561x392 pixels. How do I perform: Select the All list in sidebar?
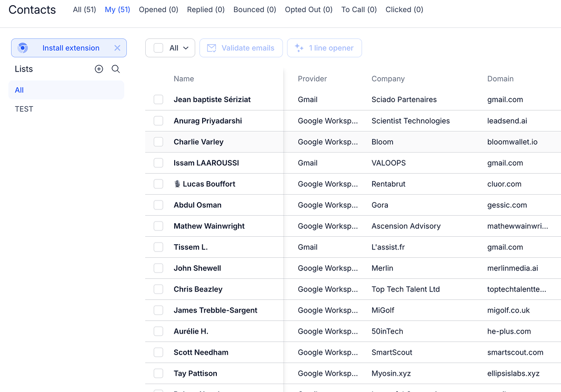click(66, 90)
